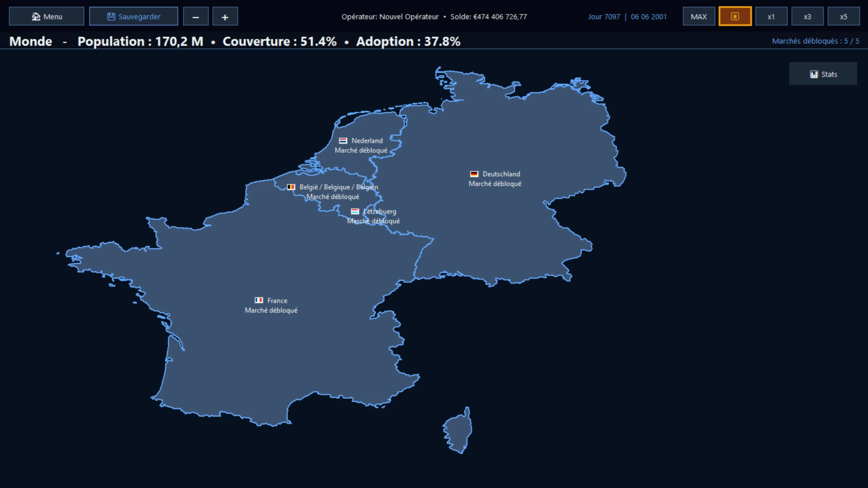The height and width of the screenshot is (488, 868).
Task: Open the Menu home button
Action: pyautogui.click(x=47, y=16)
